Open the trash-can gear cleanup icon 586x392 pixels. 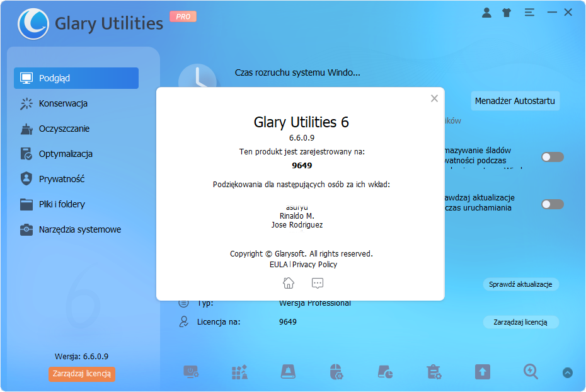tap(434, 372)
